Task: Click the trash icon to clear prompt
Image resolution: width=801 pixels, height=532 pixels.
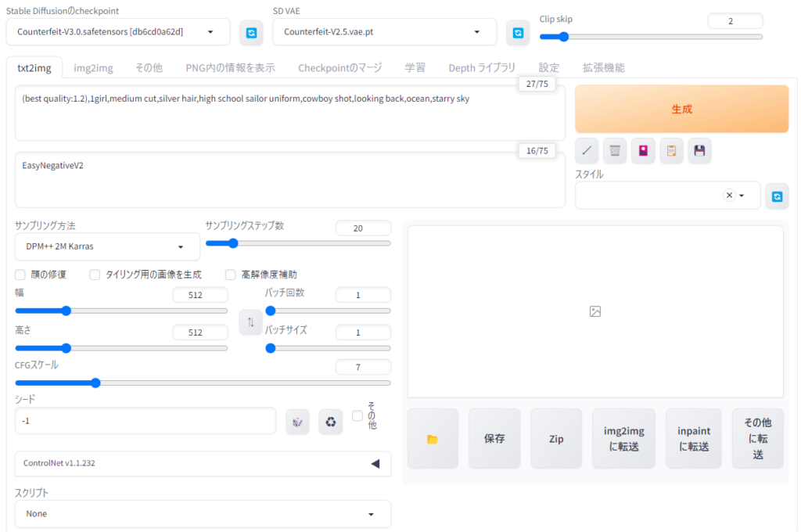Action: [x=615, y=150]
